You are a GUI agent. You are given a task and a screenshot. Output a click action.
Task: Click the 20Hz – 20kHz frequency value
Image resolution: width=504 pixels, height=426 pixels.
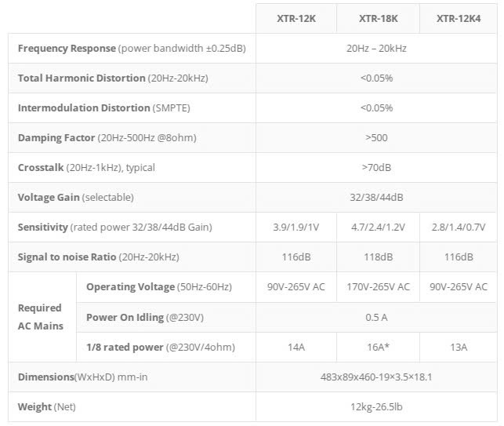coord(378,49)
